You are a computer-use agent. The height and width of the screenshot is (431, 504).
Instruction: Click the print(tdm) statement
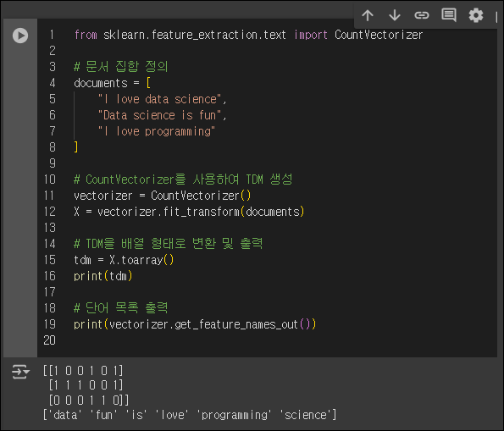102,276
